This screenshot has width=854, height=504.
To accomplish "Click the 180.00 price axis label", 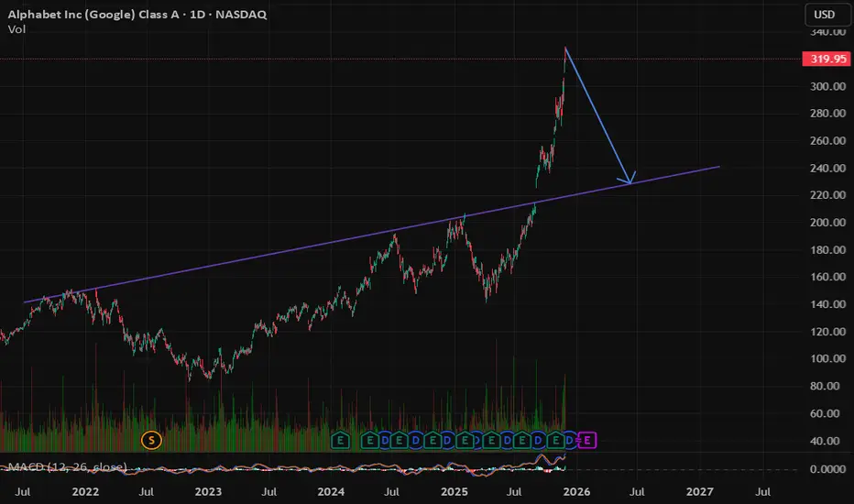I will pyautogui.click(x=827, y=249).
